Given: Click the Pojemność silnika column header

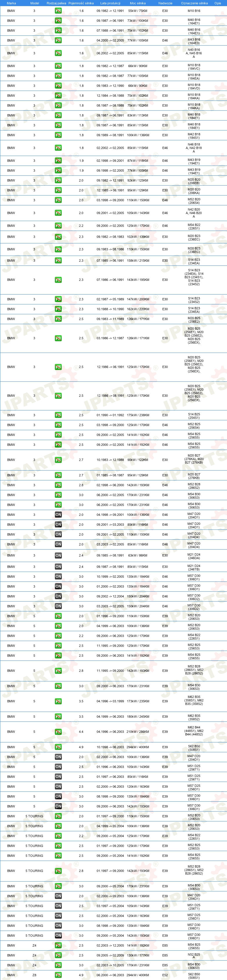Looking at the screenshot, I should pyautogui.click(x=81, y=3).
